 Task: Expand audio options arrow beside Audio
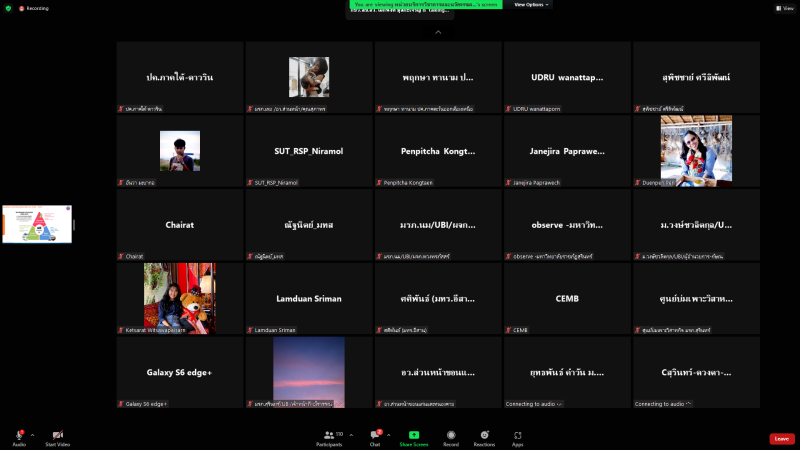(x=32, y=435)
